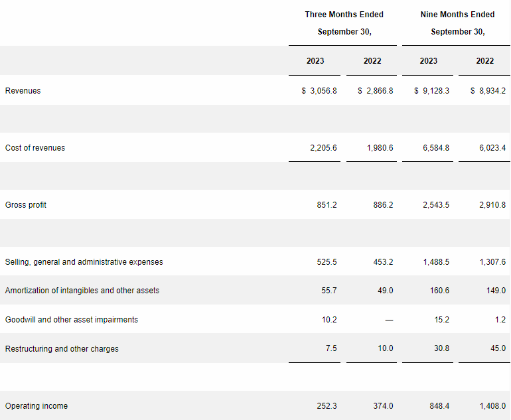Screen dimensions: 511x420
Task: Click the Nine Months Ended column header
Action: pos(457,15)
